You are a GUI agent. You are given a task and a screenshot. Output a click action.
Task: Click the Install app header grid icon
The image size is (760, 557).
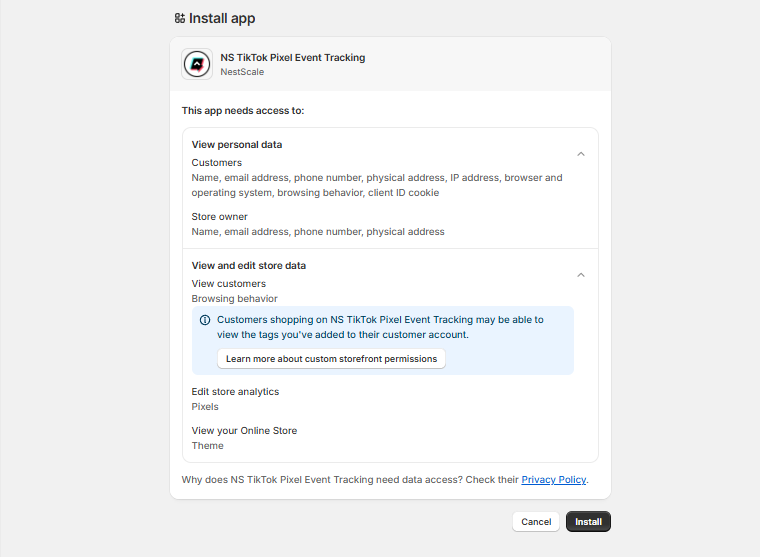tap(180, 18)
